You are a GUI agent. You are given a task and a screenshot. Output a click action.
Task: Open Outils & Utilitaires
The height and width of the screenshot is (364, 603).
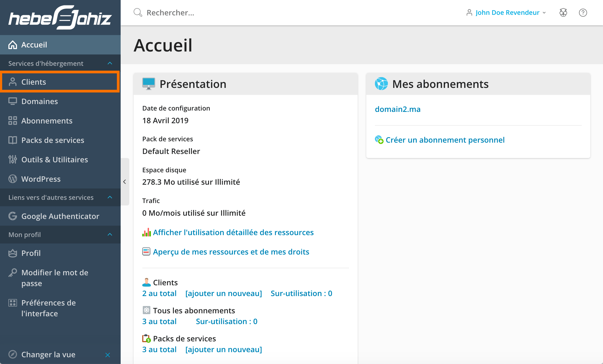point(60,160)
